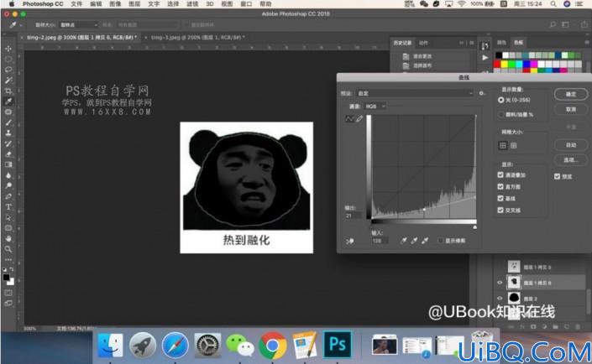Screen dimensions: 592x364
Task: Open the 滤镜 menu
Action: tap(192, 3)
